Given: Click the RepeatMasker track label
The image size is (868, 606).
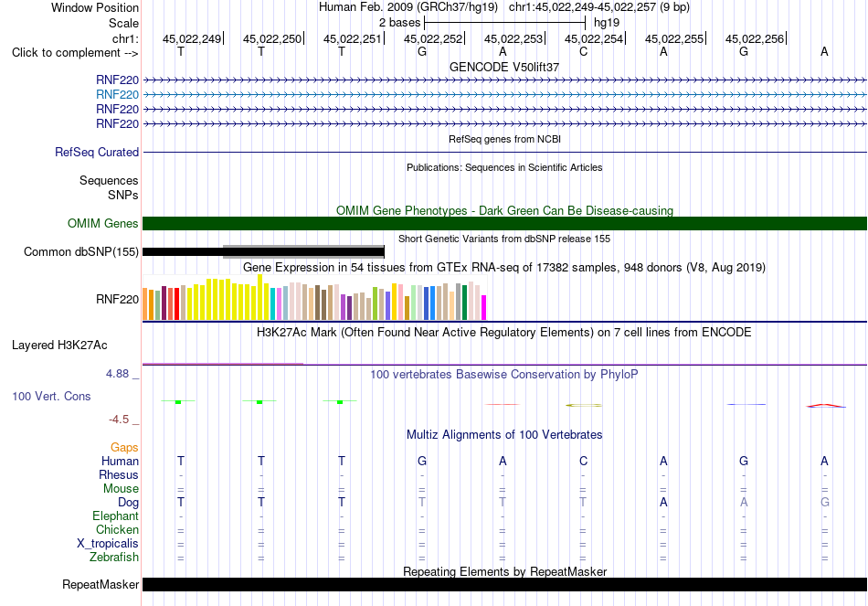Looking at the screenshot, I should (x=101, y=585).
